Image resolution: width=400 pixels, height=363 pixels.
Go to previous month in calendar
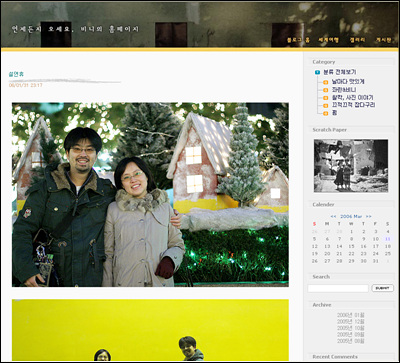click(333, 216)
